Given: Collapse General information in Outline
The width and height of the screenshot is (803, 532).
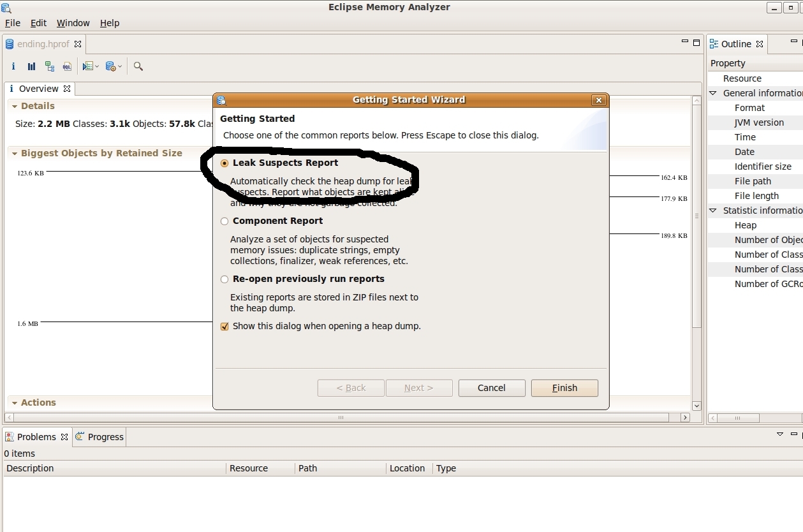Looking at the screenshot, I should [714, 93].
